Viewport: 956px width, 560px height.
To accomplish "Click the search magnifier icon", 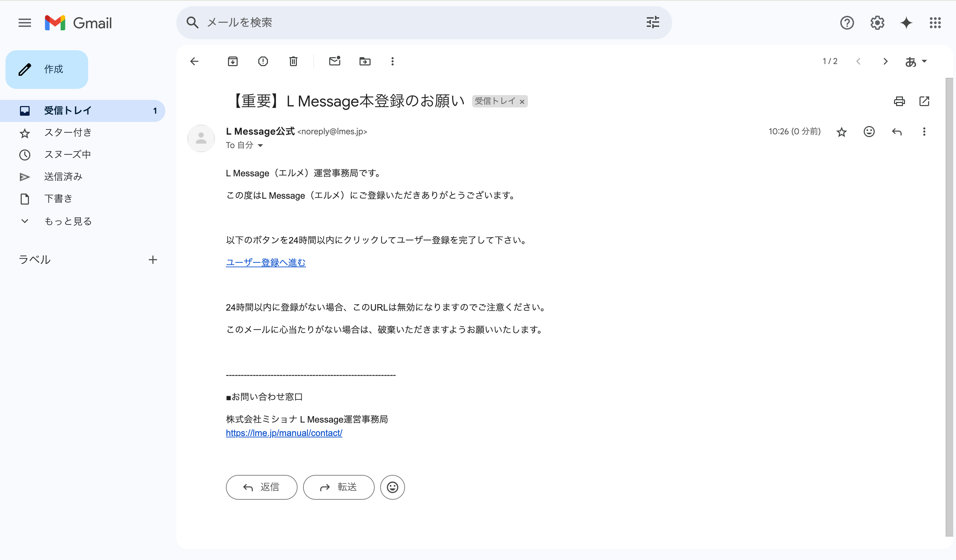I will pos(193,22).
